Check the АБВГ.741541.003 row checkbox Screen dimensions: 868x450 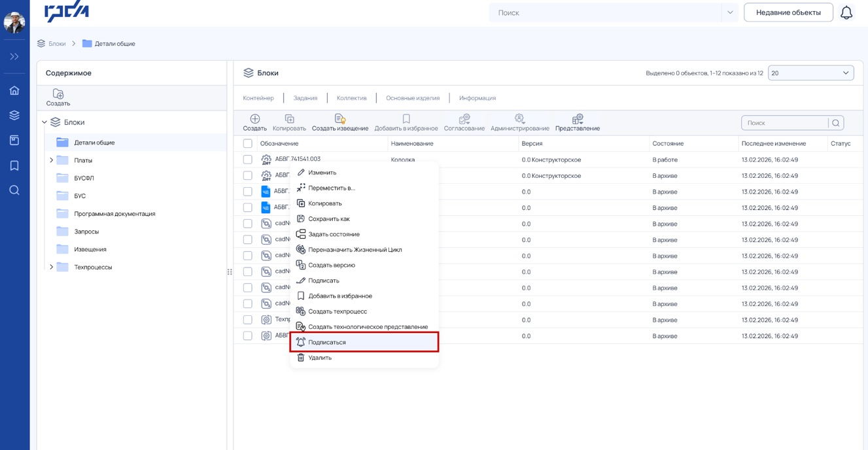[247, 160]
